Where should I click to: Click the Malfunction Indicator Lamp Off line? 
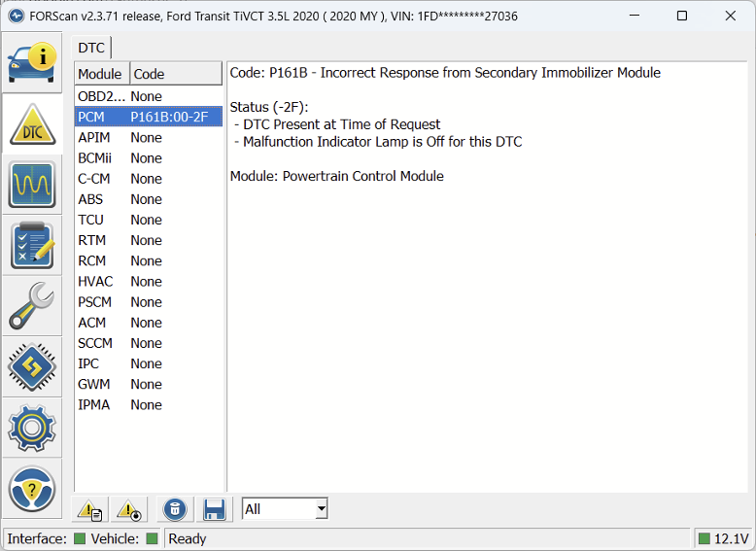tap(378, 142)
